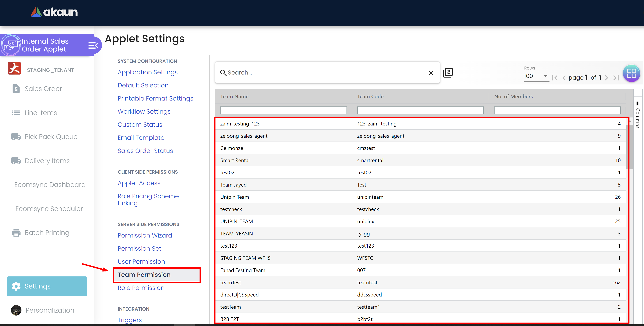Viewport: 644px width, 326px height.
Task: Click the Line Items list icon
Action: [16, 113]
